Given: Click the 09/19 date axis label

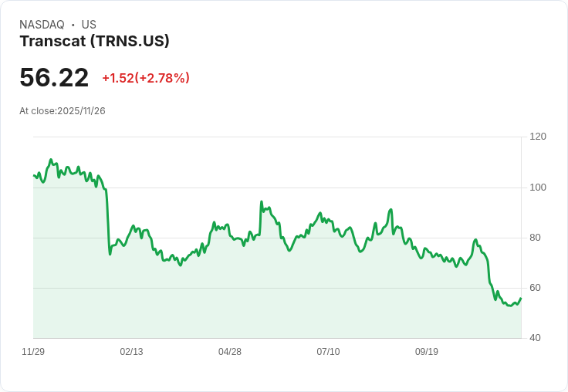Looking at the screenshot, I should click(x=426, y=352).
